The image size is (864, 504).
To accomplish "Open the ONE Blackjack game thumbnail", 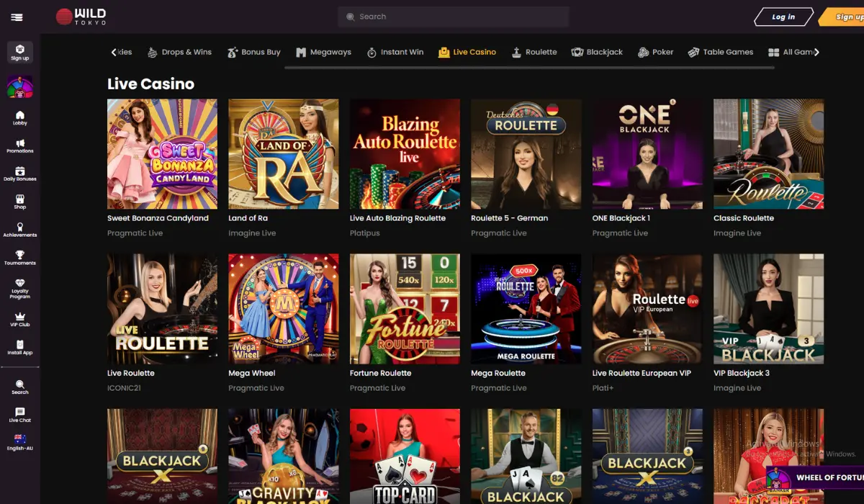I will (x=647, y=154).
